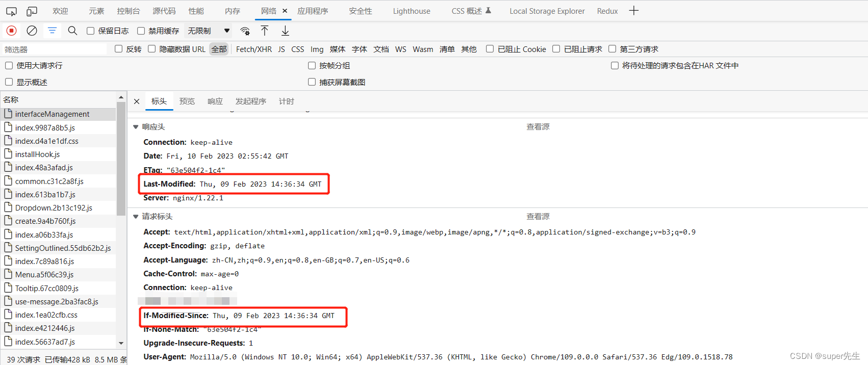Viewport: 868px width, 365px height.
Task: Check 已阻止请求 checkbox
Action: tap(556, 49)
